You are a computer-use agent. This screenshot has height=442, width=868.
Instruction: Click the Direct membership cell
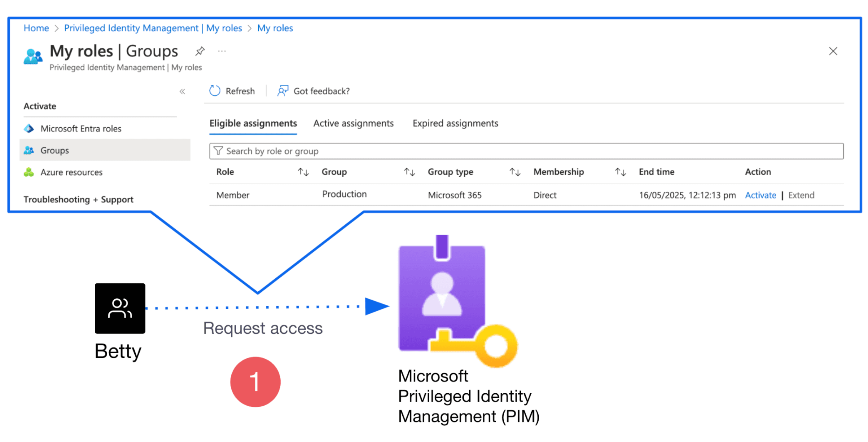pyautogui.click(x=545, y=195)
